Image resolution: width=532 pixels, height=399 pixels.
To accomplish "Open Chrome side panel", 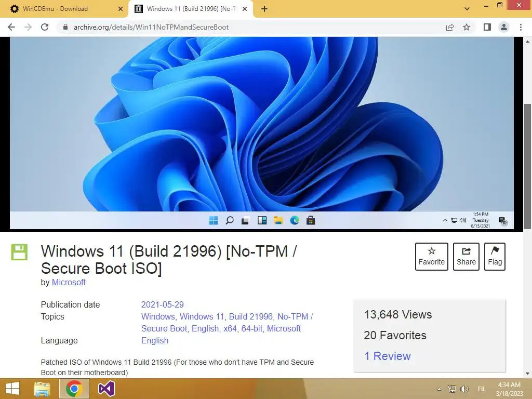I will [x=487, y=27].
